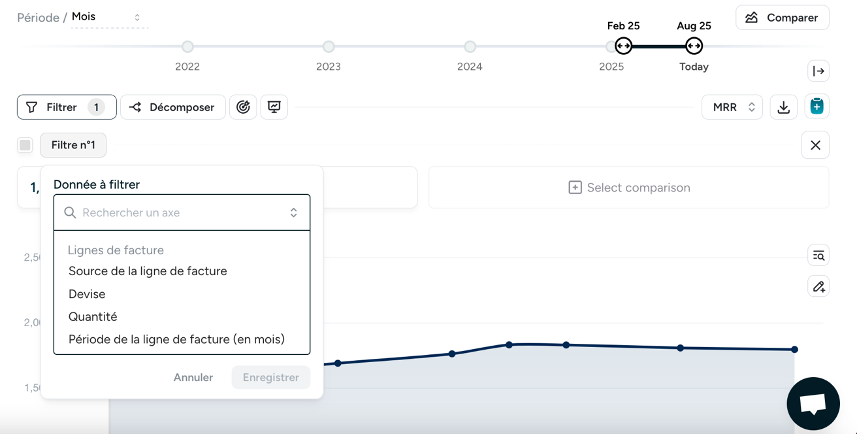Open the chat support bubble
858x434 pixels.
click(x=812, y=404)
